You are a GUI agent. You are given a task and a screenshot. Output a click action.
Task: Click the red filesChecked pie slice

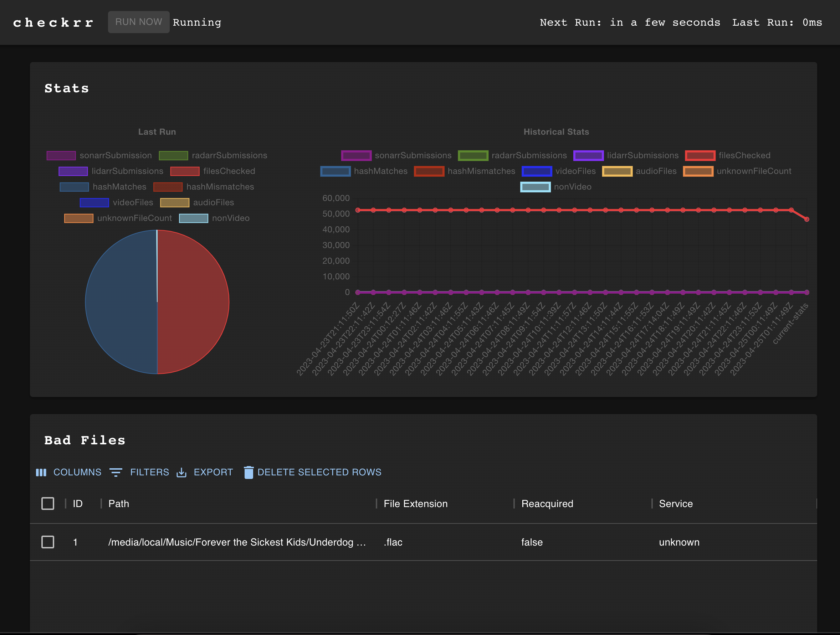tap(194, 302)
